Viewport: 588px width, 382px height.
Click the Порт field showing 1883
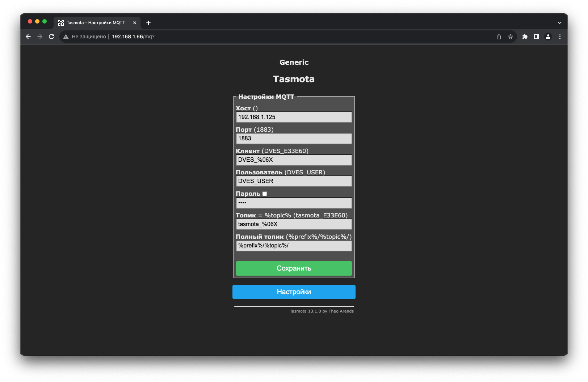coord(294,139)
